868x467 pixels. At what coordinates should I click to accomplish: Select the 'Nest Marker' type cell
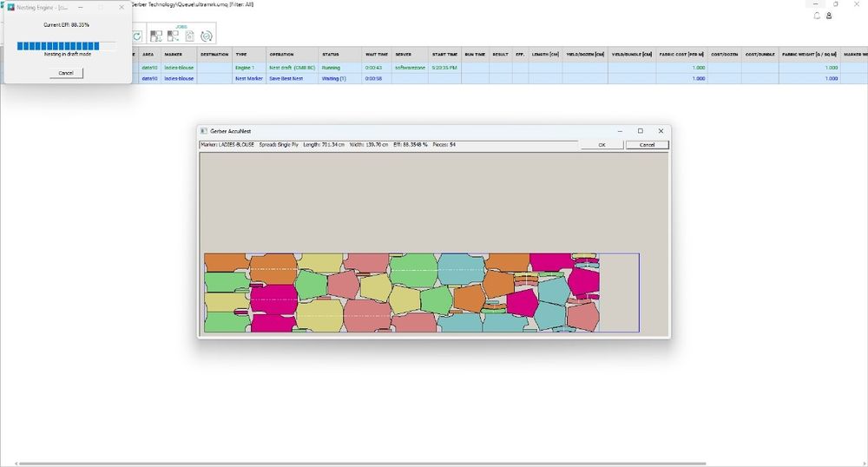pos(249,79)
